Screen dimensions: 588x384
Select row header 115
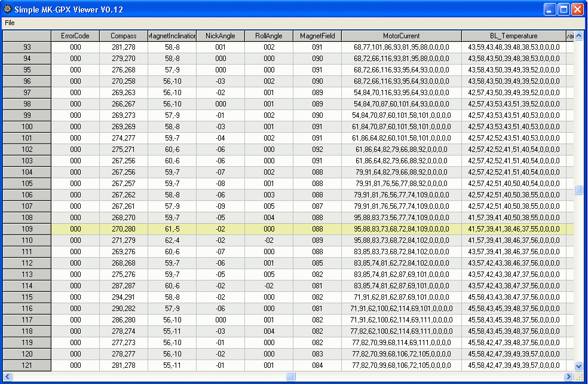point(27,297)
